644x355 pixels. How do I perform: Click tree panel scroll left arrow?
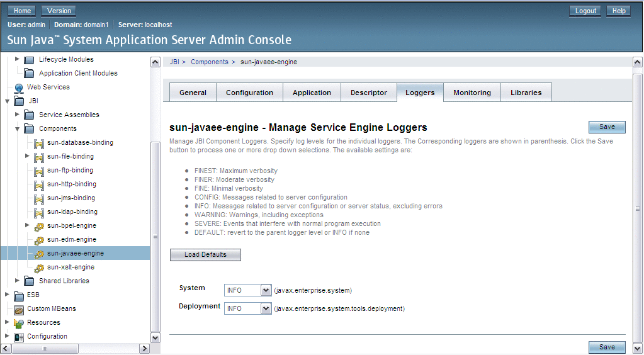pyautogui.click(x=6, y=349)
